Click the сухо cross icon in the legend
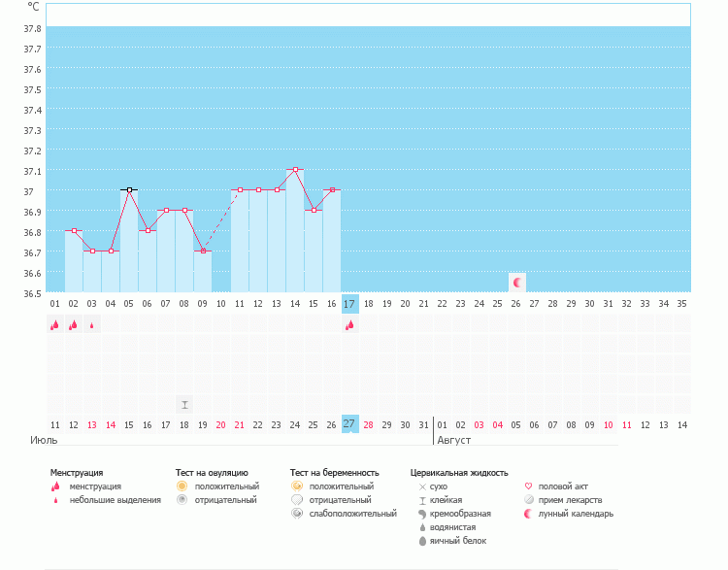Image resolution: width=728 pixels, height=570 pixels. click(x=422, y=486)
